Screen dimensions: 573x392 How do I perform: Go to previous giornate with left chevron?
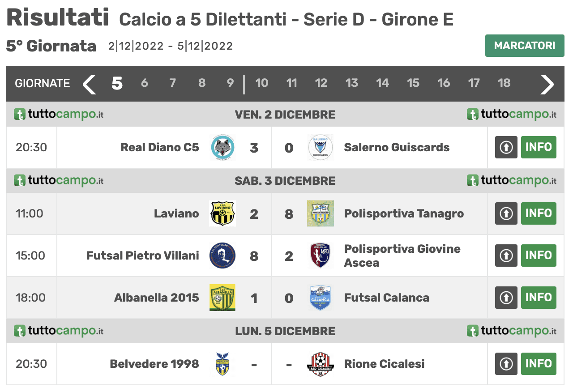90,84
